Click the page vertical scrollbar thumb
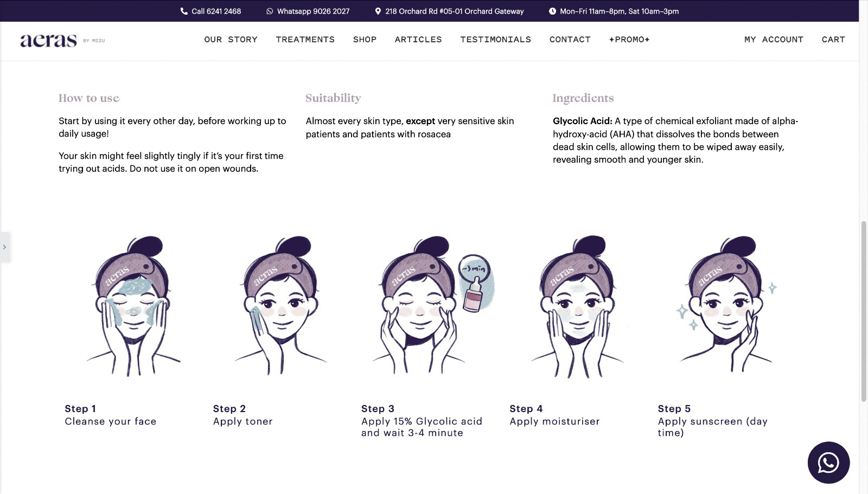The height and width of the screenshot is (494, 868). (x=863, y=311)
